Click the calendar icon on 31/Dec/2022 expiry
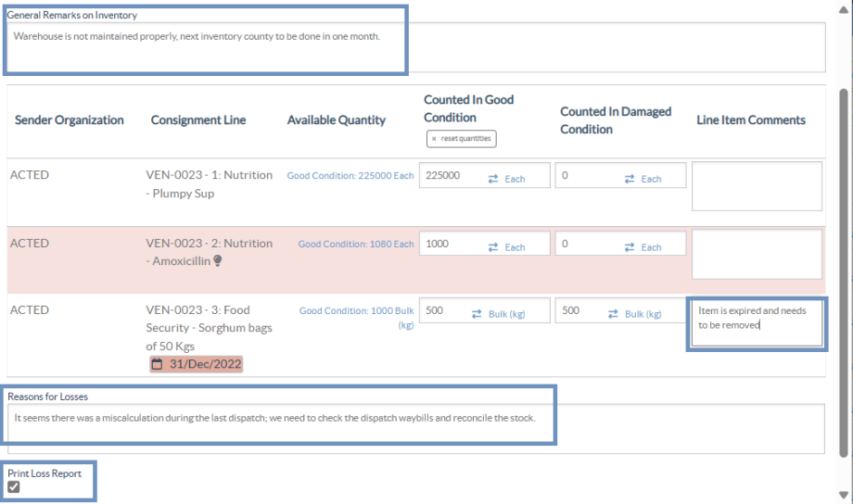The image size is (853, 504). tap(157, 364)
